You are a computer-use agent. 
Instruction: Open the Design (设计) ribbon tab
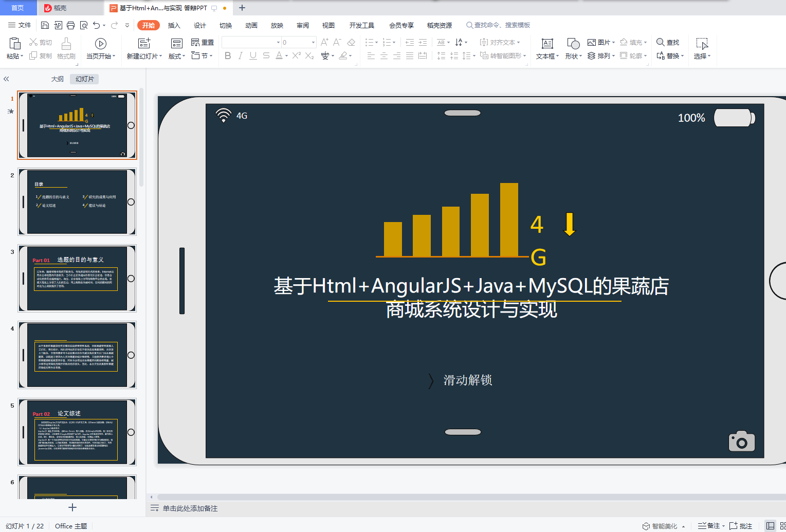[200, 25]
